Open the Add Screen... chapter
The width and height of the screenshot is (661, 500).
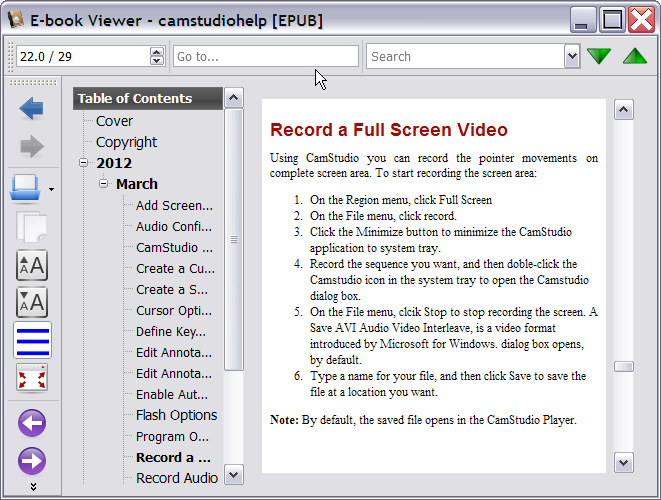174,205
